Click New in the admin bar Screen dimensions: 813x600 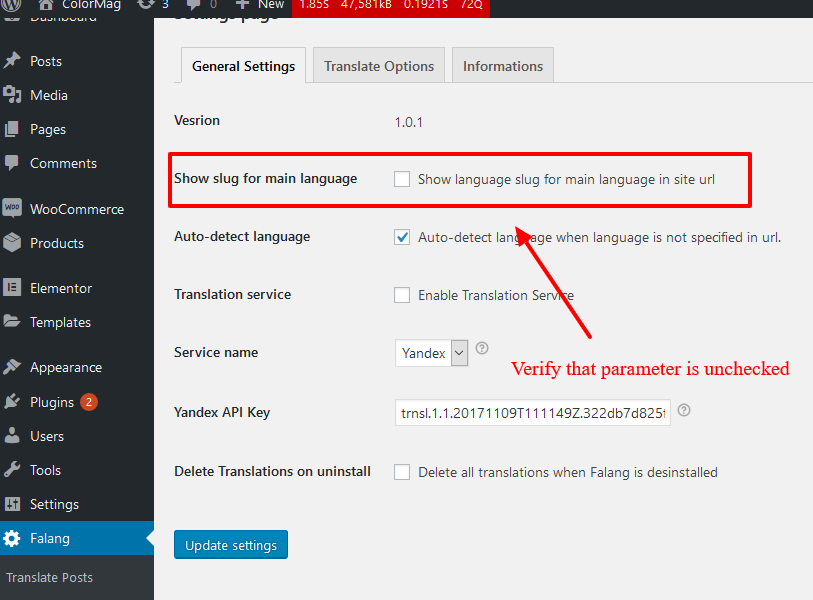tap(271, 5)
